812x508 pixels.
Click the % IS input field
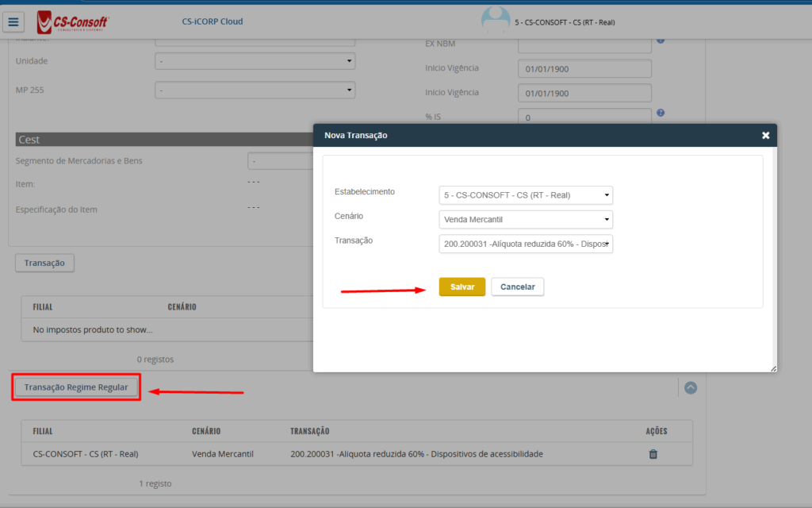584,117
